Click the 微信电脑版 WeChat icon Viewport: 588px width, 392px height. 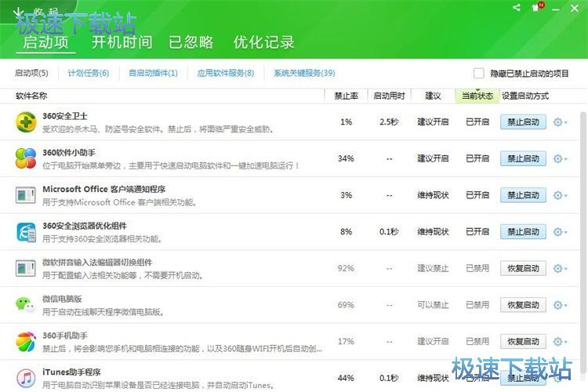pyautogui.click(x=26, y=305)
